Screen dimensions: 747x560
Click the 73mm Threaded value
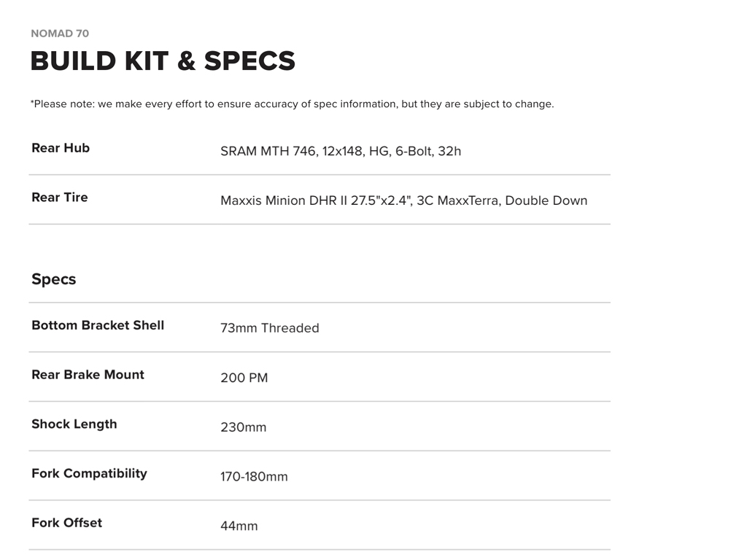pos(270,328)
